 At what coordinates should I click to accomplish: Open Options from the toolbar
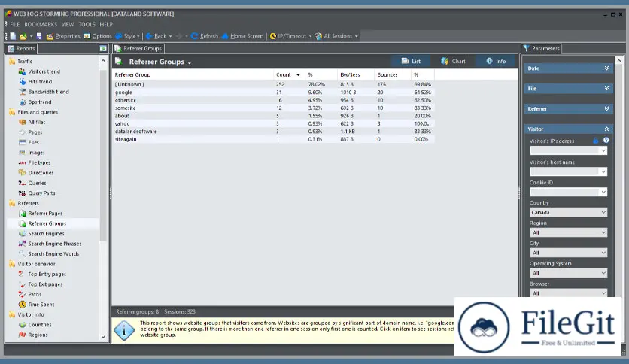tap(98, 36)
